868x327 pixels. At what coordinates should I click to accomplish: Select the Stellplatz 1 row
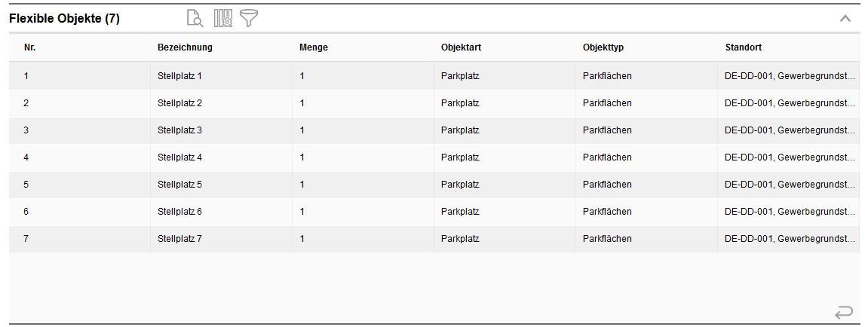(x=179, y=76)
